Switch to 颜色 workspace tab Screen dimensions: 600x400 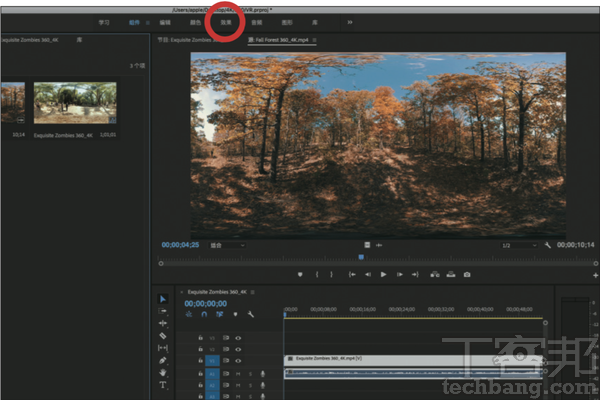coord(195,23)
